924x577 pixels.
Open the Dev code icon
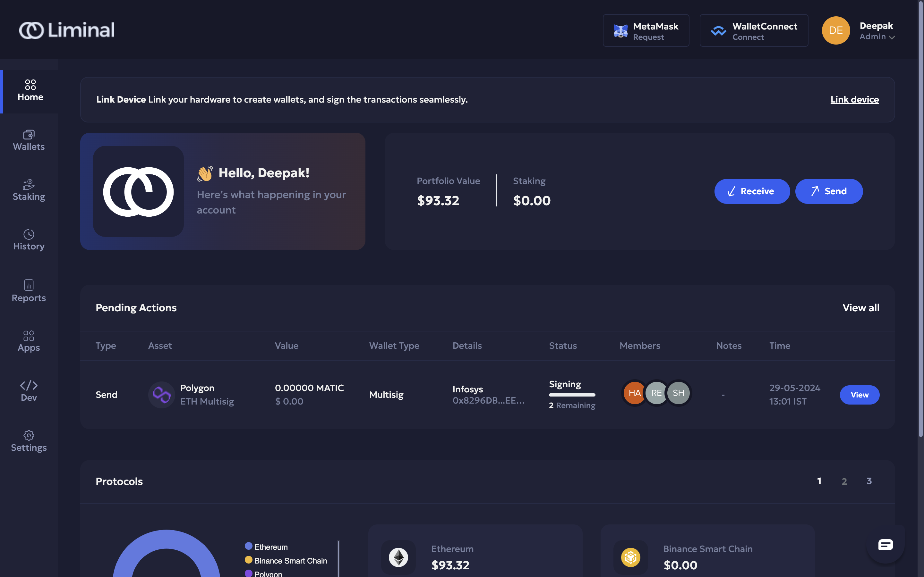29,385
